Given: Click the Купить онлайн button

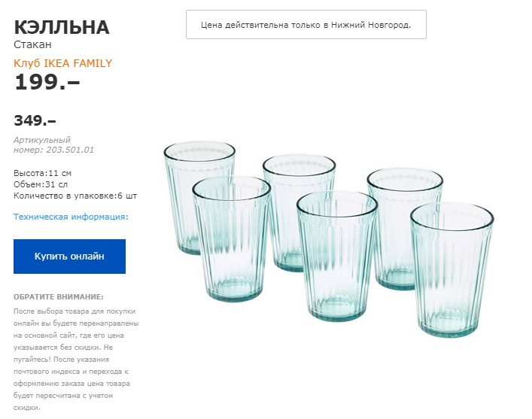Looking at the screenshot, I should click(69, 257).
